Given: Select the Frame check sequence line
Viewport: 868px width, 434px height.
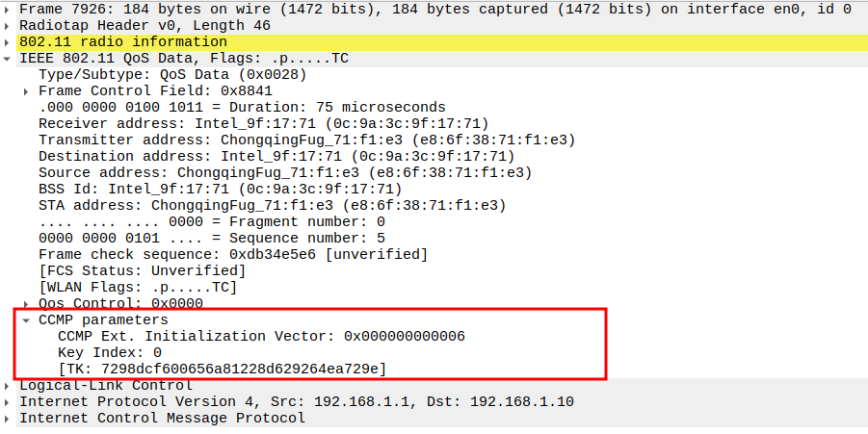Looking at the screenshot, I should click(x=232, y=254).
